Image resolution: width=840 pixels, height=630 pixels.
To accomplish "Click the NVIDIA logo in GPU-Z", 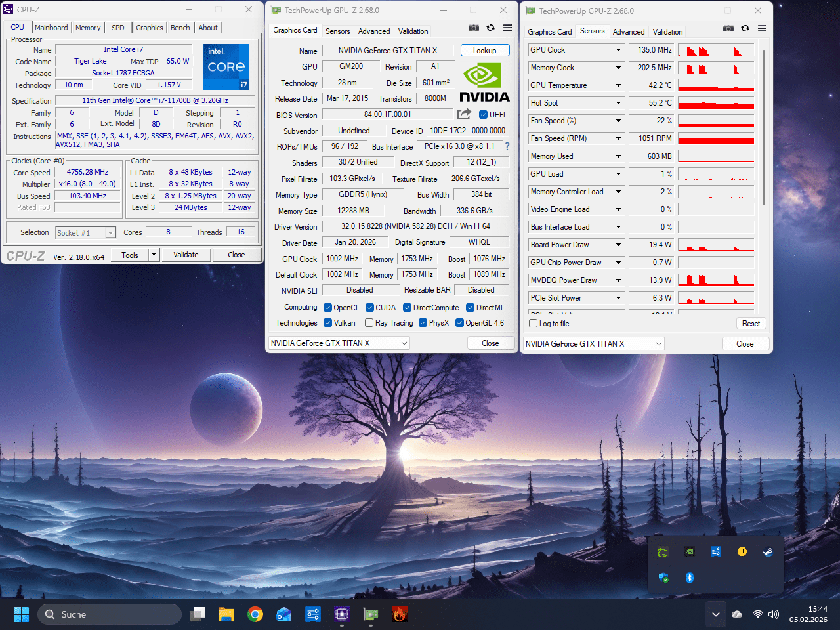I will pos(484,83).
